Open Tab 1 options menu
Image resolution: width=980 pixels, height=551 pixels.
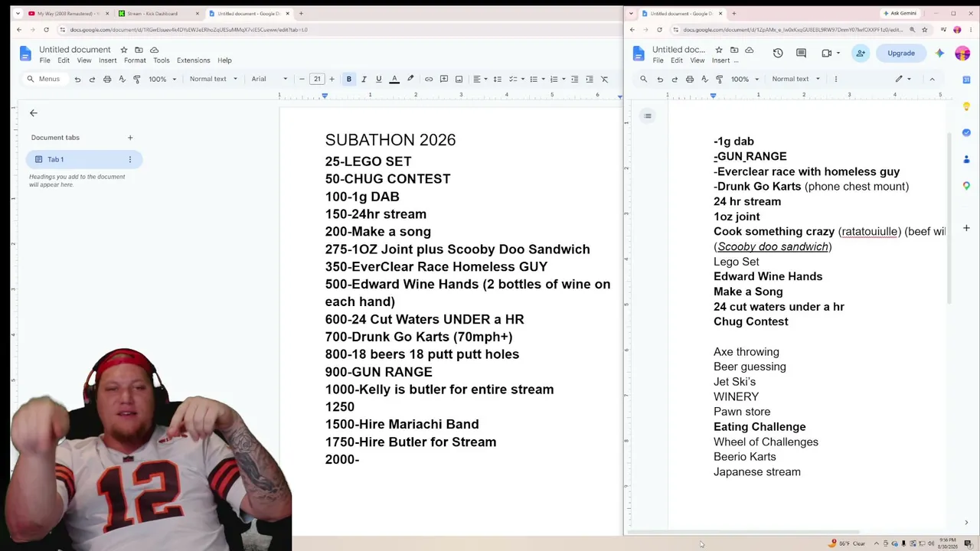point(130,159)
